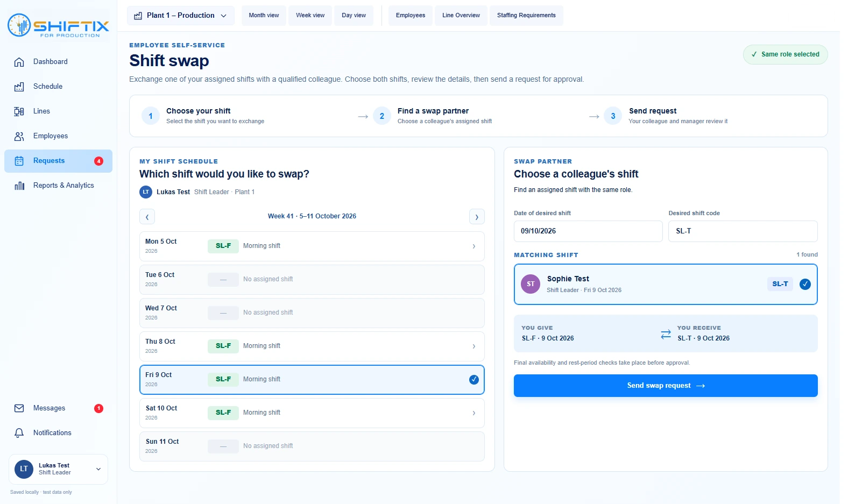Open Messages envelope icon

19,408
